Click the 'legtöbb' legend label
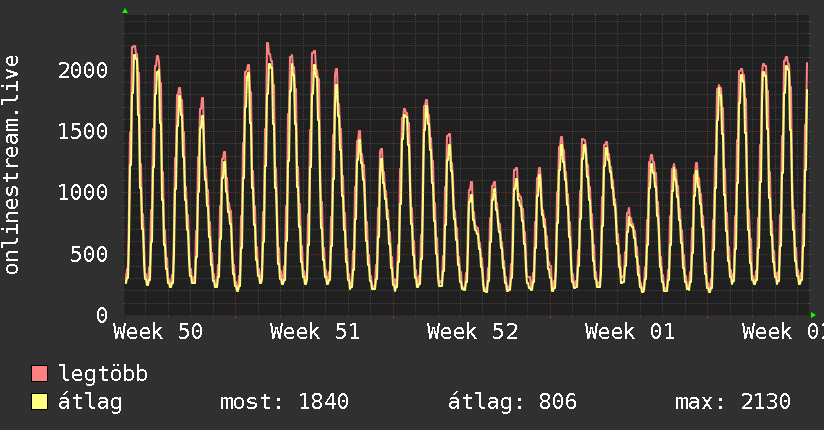 [x=103, y=373]
